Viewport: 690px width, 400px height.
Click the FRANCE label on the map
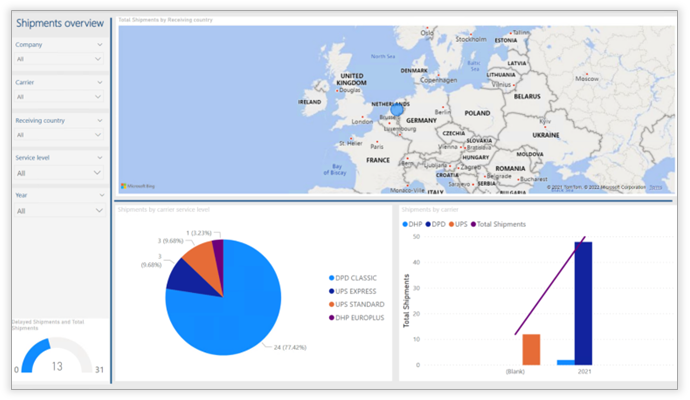378,160
